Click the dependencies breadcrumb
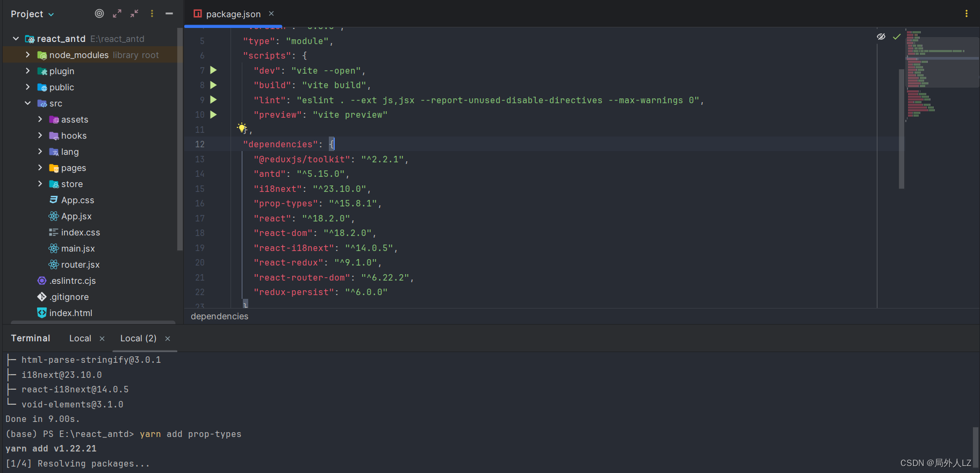Viewport: 980px width, 473px height. coord(219,316)
